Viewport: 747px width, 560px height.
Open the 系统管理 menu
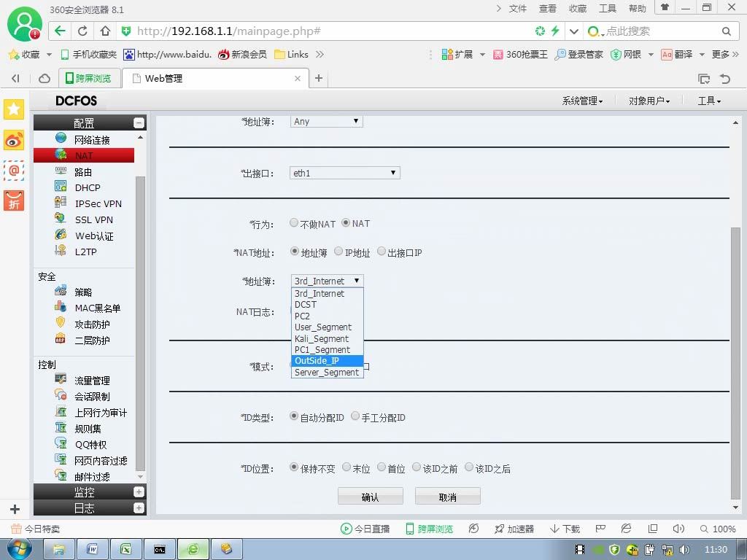(x=582, y=101)
